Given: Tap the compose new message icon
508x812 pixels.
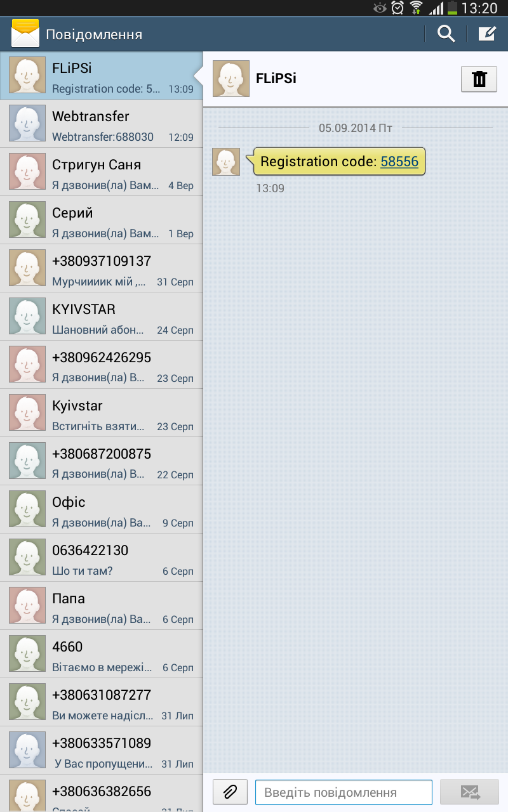Looking at the screenshot, I should point(487,34).
